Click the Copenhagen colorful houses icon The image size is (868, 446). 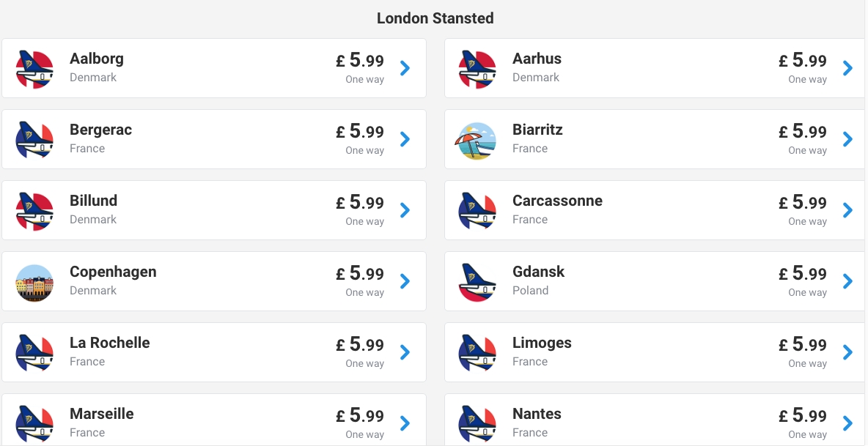coord(34,283)
